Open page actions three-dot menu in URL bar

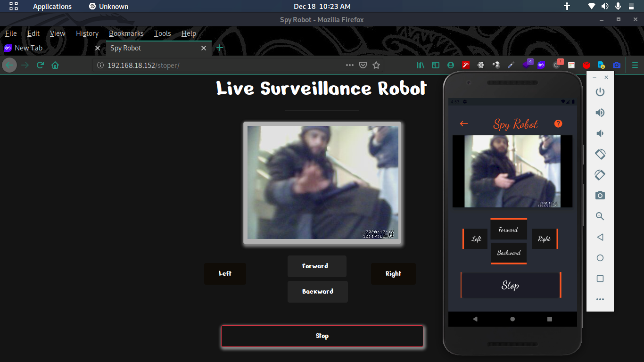point(349,65)
